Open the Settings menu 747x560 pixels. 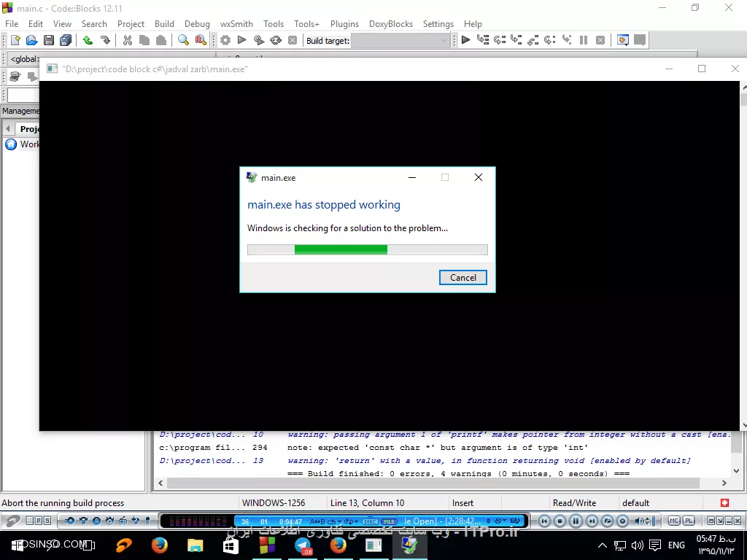coord(438,24)
